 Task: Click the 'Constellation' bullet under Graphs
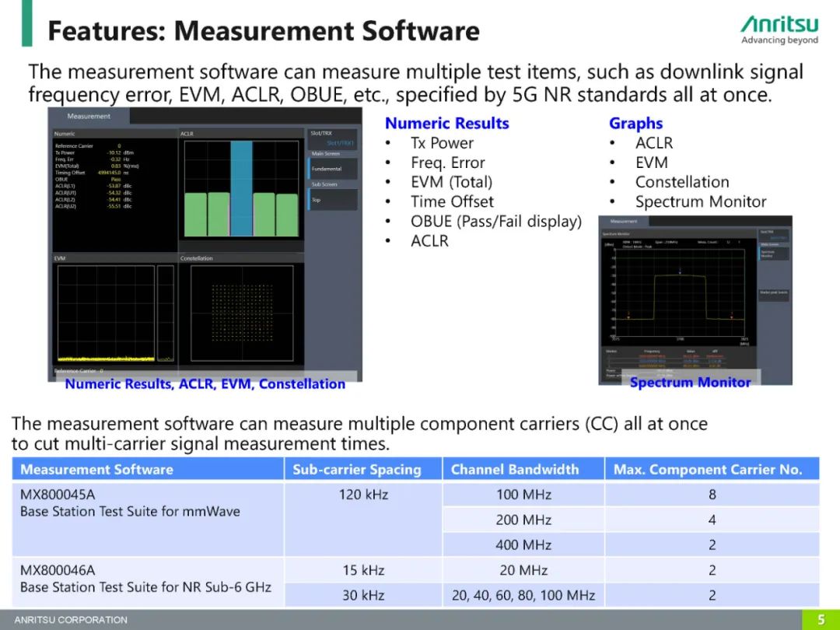682,182
